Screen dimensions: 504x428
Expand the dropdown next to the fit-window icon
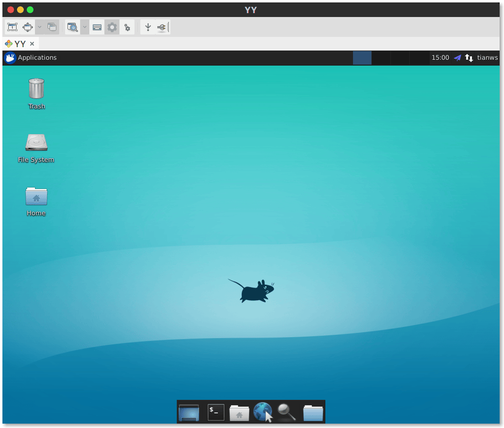pos(40,27)
